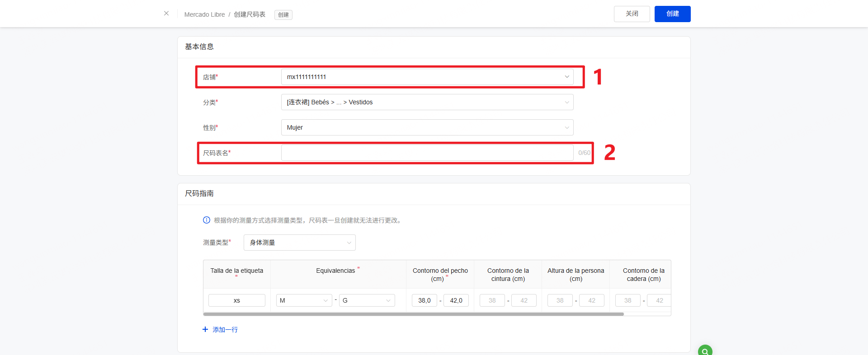Click the plus icon to add row
This screenshot has height=355, width=868.
(205, 330)
